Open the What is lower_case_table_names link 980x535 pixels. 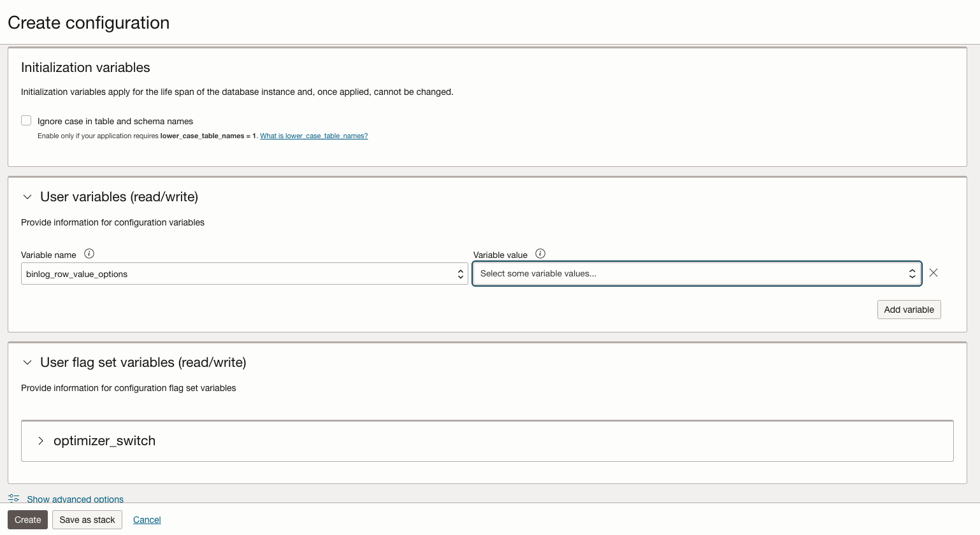pos(313,136)
